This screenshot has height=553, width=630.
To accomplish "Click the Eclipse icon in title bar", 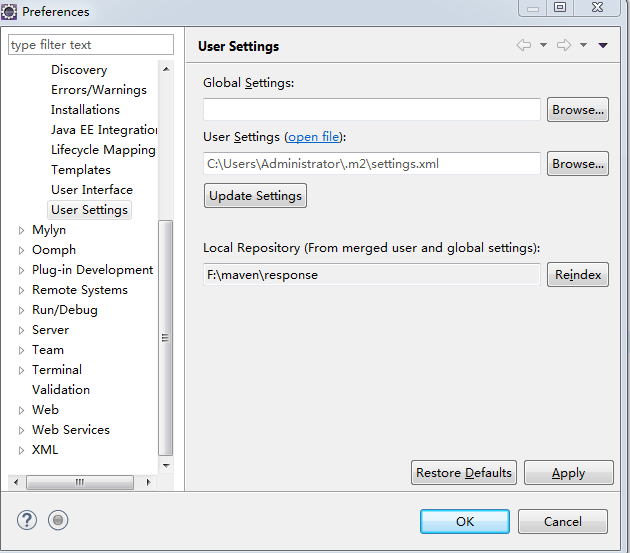I will pyautogui.click(x=9, y=12).
